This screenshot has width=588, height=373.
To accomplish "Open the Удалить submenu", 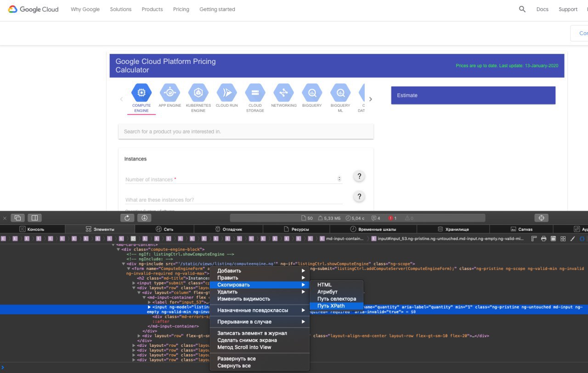I will (260, 292).
